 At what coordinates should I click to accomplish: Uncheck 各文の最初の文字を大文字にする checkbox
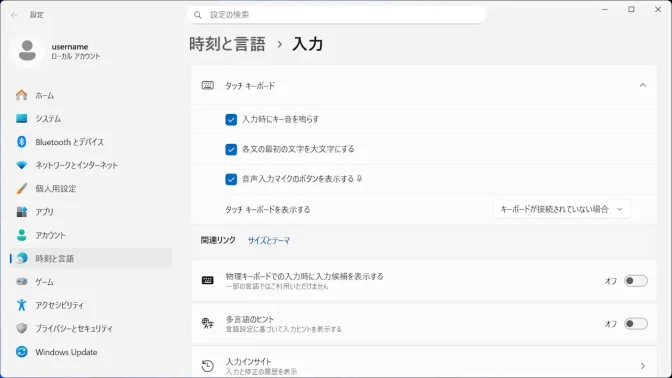tap(231, 150)
